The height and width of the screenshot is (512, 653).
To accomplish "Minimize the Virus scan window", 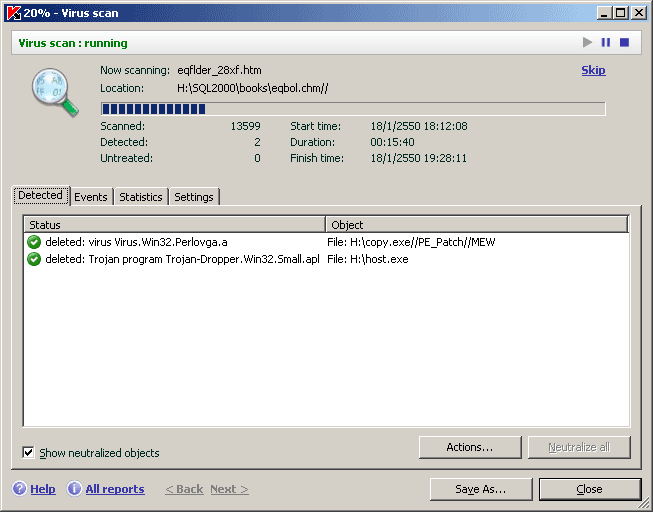I will [x=604, y=13].
